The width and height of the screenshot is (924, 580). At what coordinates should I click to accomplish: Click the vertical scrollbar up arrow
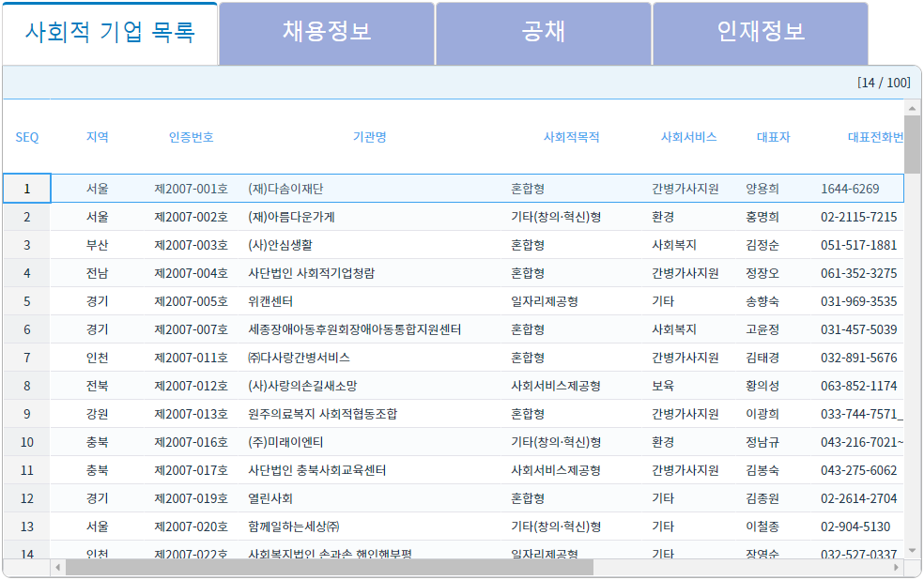pos(912,108)
